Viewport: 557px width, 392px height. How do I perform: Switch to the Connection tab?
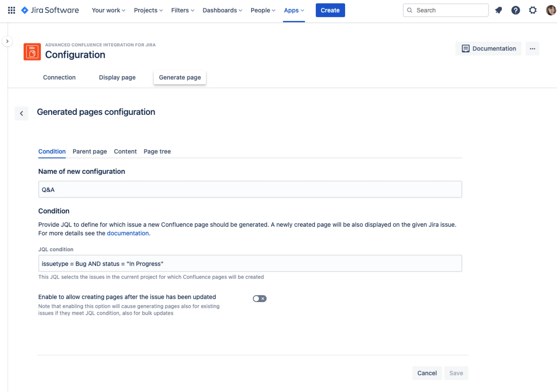[x=59, y=78]
